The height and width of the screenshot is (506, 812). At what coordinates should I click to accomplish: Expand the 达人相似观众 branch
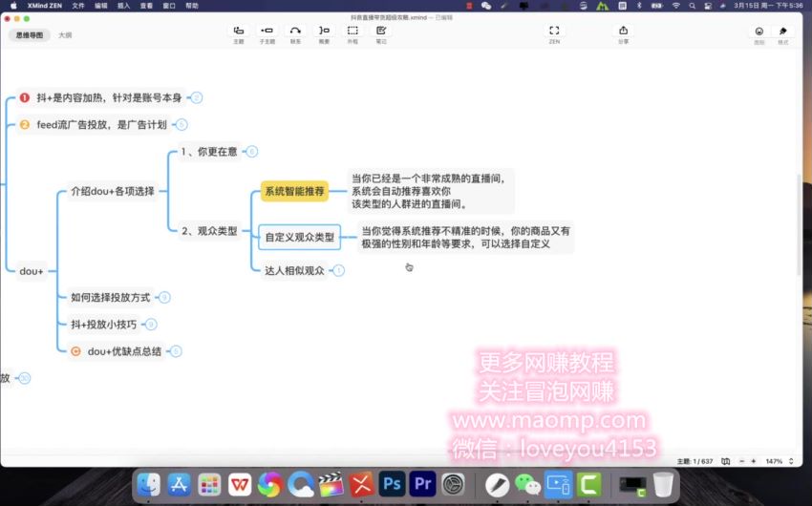click(x=339, y=270)
